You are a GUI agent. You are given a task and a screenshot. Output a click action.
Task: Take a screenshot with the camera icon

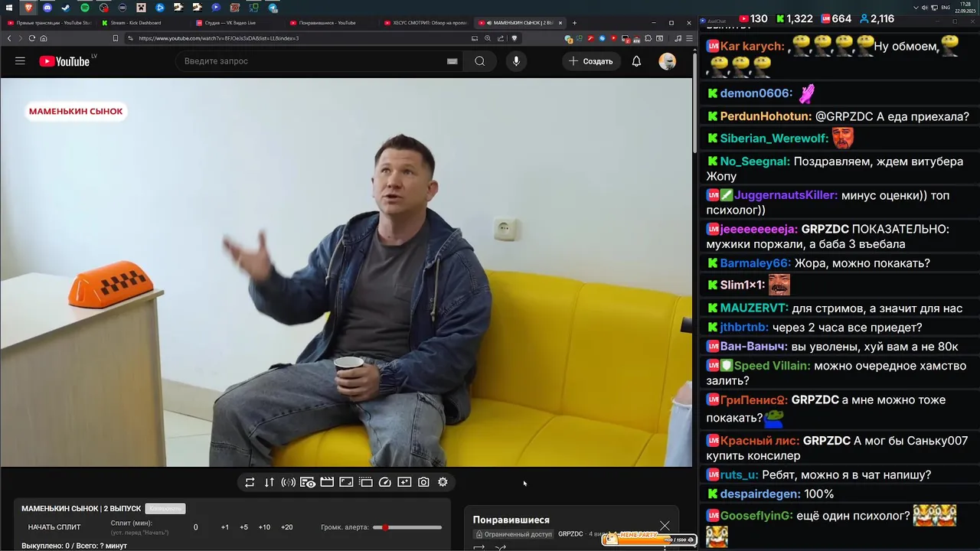click(x=423, y=482)
